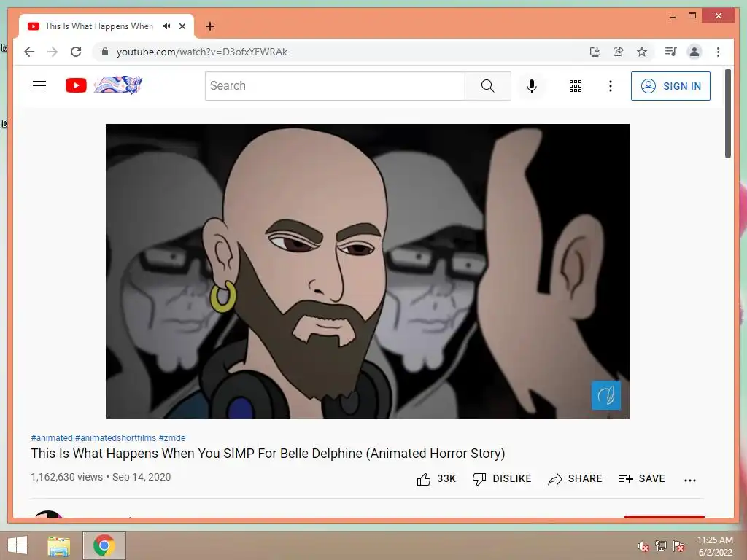Mute the tab via its speaker icon
Viewport: 747px width, 560px height.
[167, 26]
